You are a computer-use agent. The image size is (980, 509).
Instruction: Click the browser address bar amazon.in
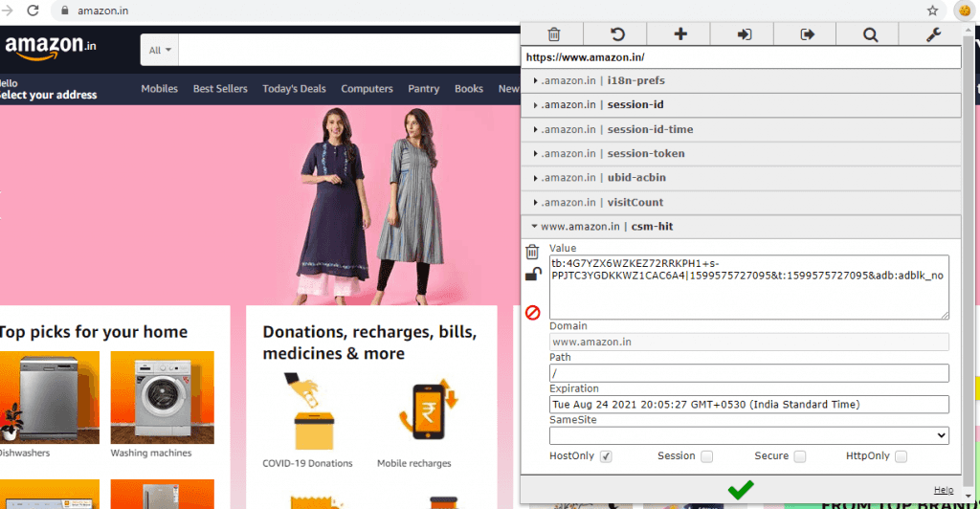(103, 11)
